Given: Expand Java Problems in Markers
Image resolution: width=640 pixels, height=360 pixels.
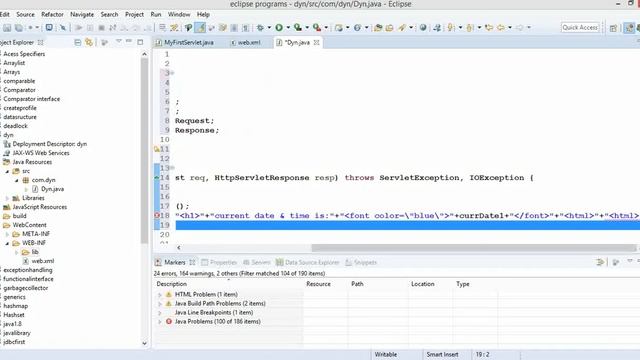Looking at the screenshot, I should pyautogui.click(x=160, y=322).
